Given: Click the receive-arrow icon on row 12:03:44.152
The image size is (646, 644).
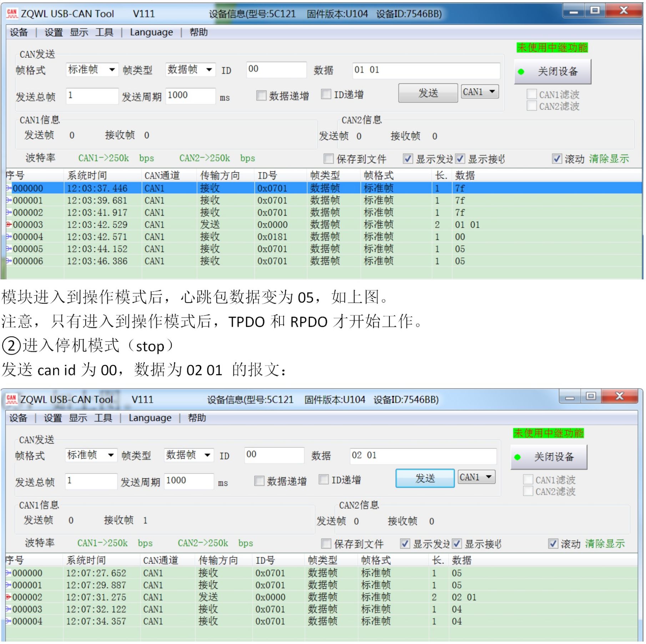Looking at the screenshot, I should (x=9, y=249).
